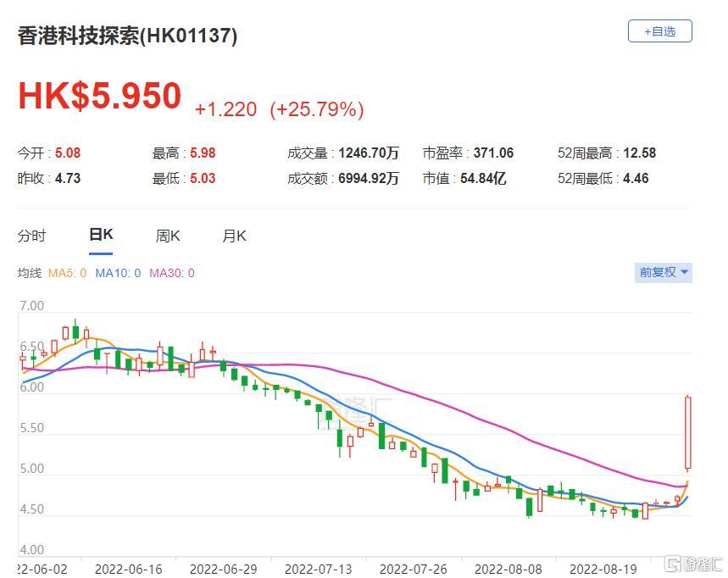The width and height of the screenshot is (728, 578).
Task: Click the +1.220 price change
Action: (x=225, y=110)
